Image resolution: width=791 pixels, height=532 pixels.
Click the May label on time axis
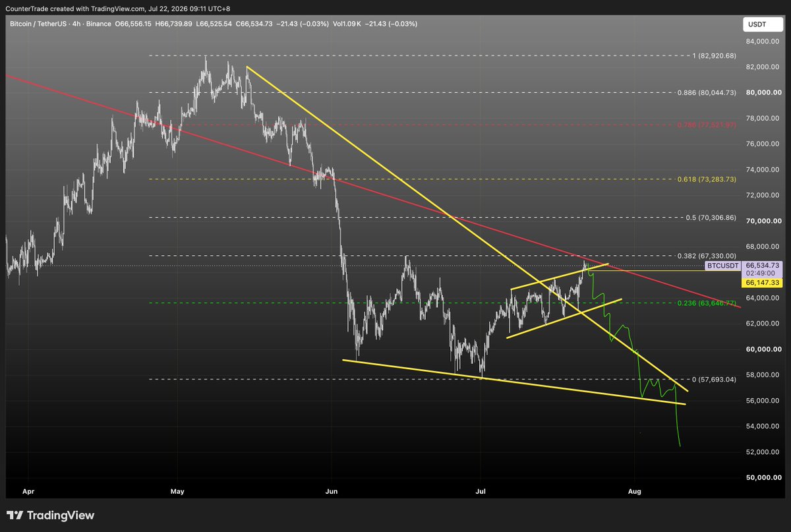(177, 492)
